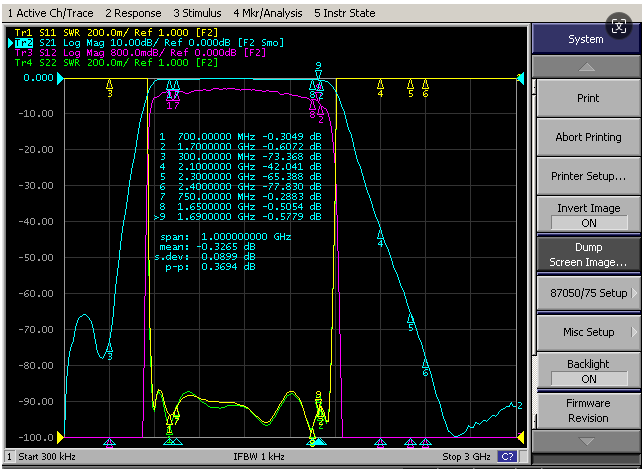This screenshot has height=469, width=644.
Task: Select trace Tr4 S22 SWR label
Action: pos(116,63)
